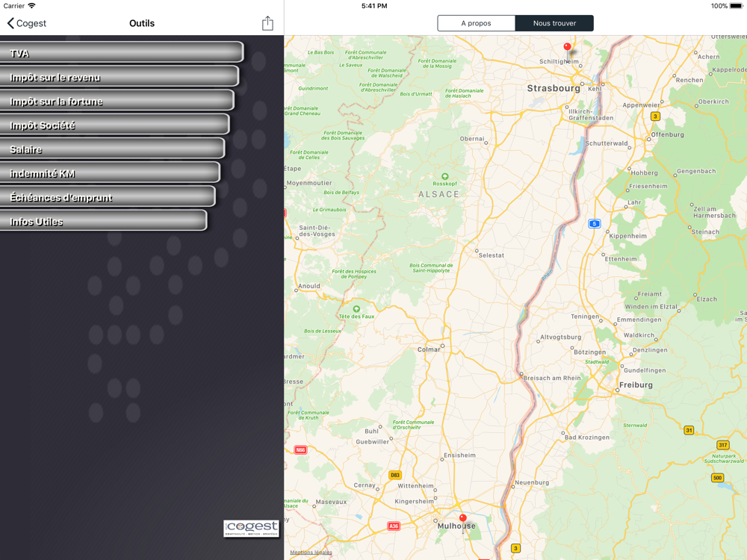The width and height of the screenshot is (747, 560).
Task: Tap the route 31 shield
Action: (689, 431)
